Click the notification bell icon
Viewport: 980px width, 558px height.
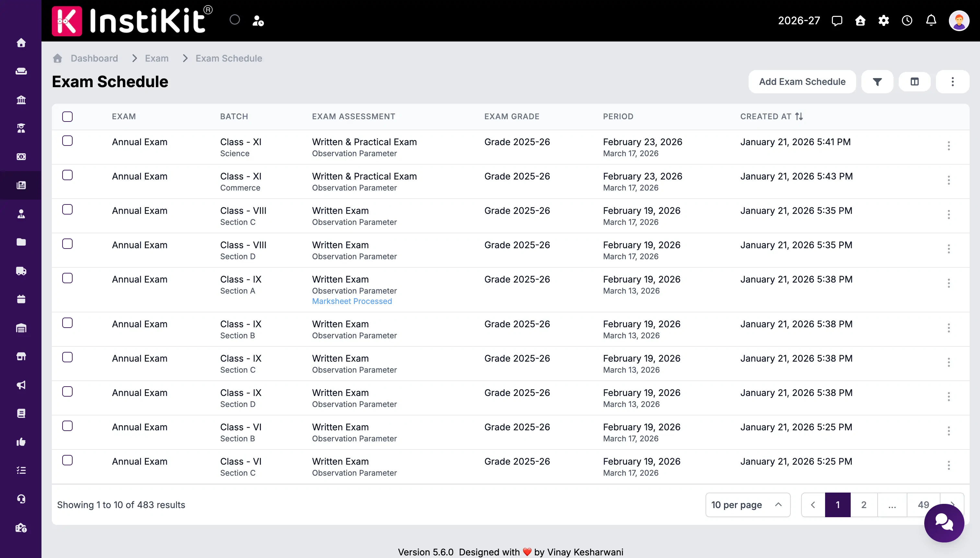[931, 20]
